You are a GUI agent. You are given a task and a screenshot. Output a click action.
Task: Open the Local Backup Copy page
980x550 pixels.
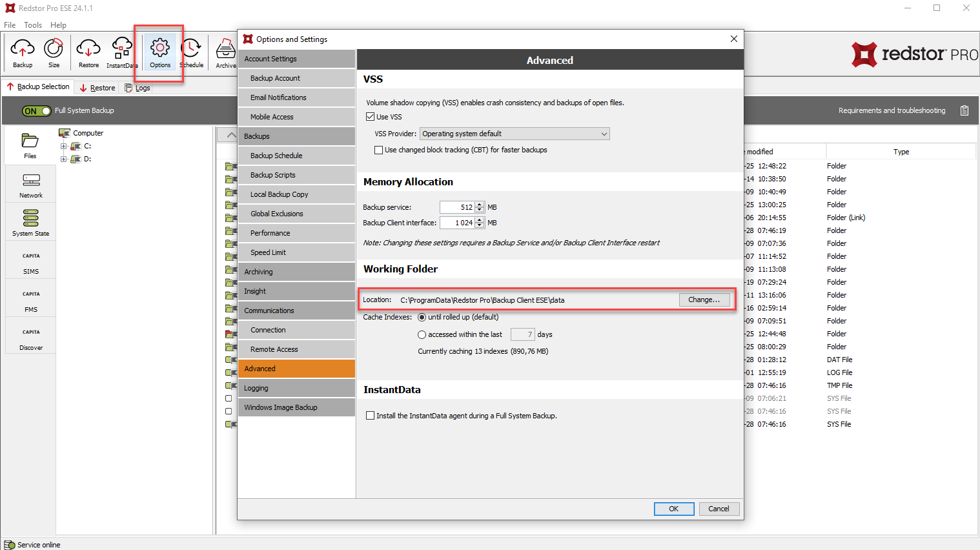click(x=296, y=194)
